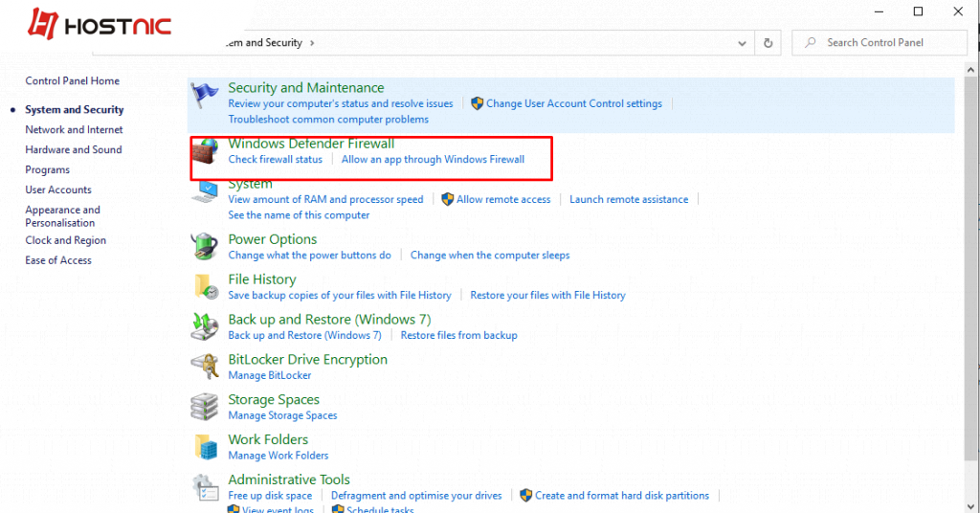Click shield icon beside Change User Account Control
The width and height of the screenshot is (980, 513).
(477, 103)
